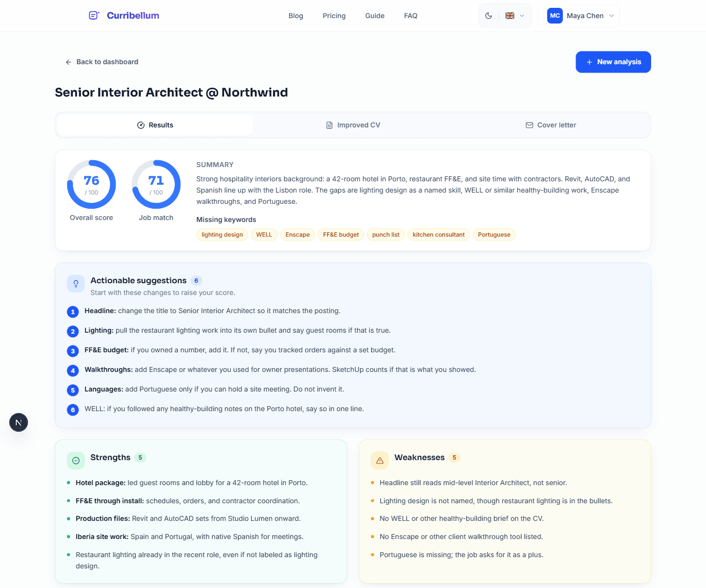Viewport: 706px width, 588px height.
Task: Click the Strengths checkmark icon
Action: [x=76, y=461]
